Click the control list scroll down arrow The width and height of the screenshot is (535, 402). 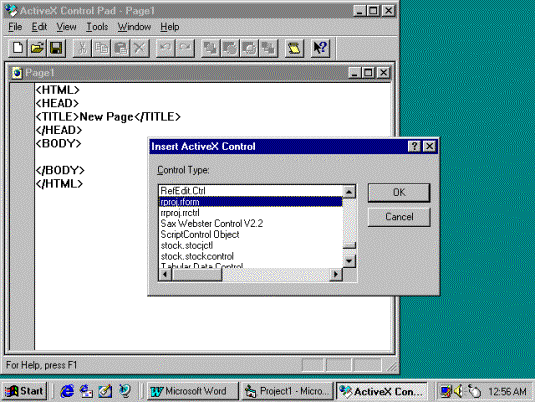349,261
